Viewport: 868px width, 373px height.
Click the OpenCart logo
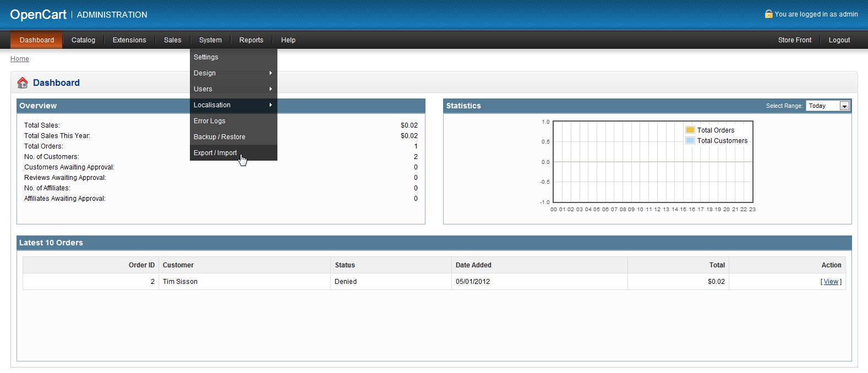coord(38,15)
